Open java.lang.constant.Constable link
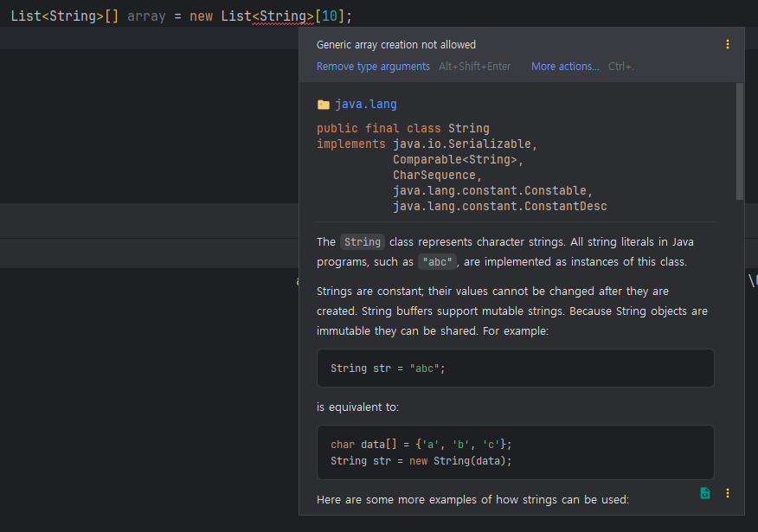Image resolution: width=758 pixels, height=532 pixels. (x=491, y=191)
